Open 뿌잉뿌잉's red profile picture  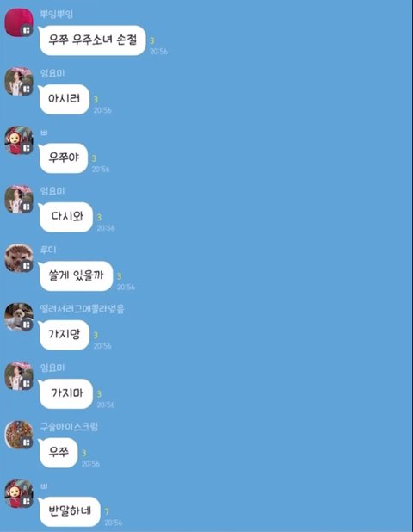[19, 22]
